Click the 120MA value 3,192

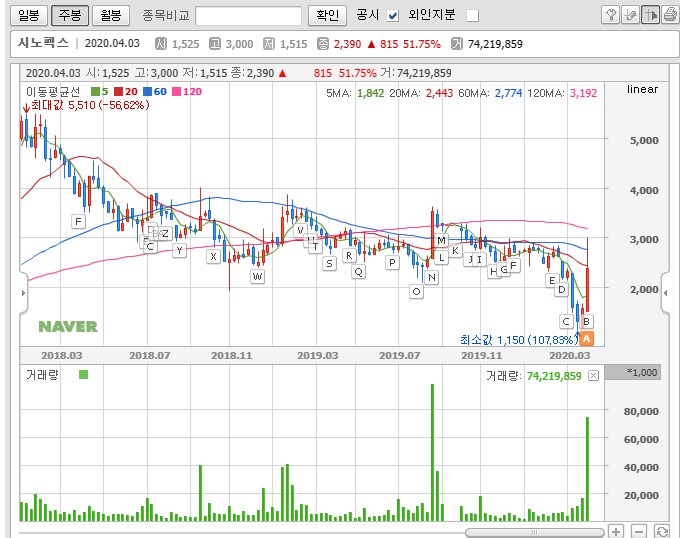pos(583,93)
